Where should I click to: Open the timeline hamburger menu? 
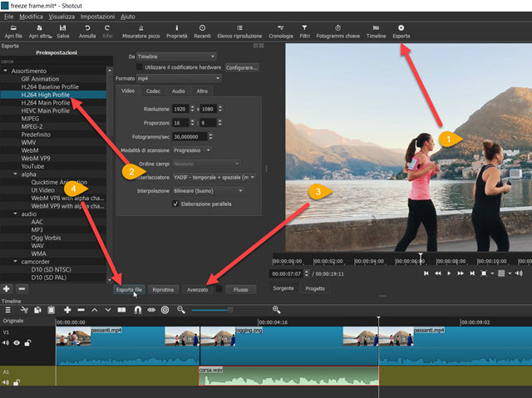click(7, 310)
